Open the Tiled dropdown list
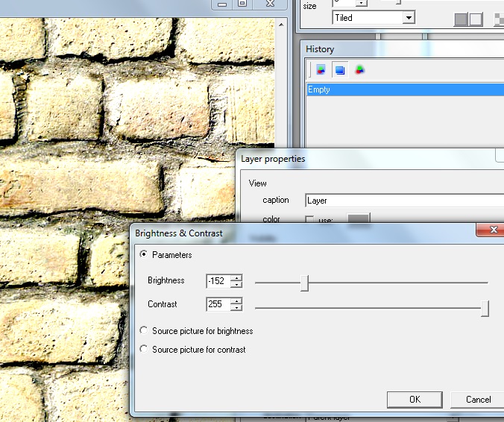The image size is (504, 422). point(409,17)
